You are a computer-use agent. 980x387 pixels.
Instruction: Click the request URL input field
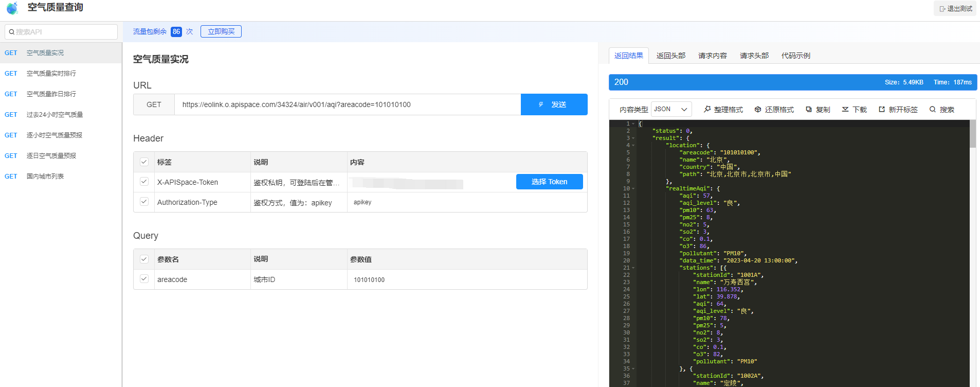(348, 104)
